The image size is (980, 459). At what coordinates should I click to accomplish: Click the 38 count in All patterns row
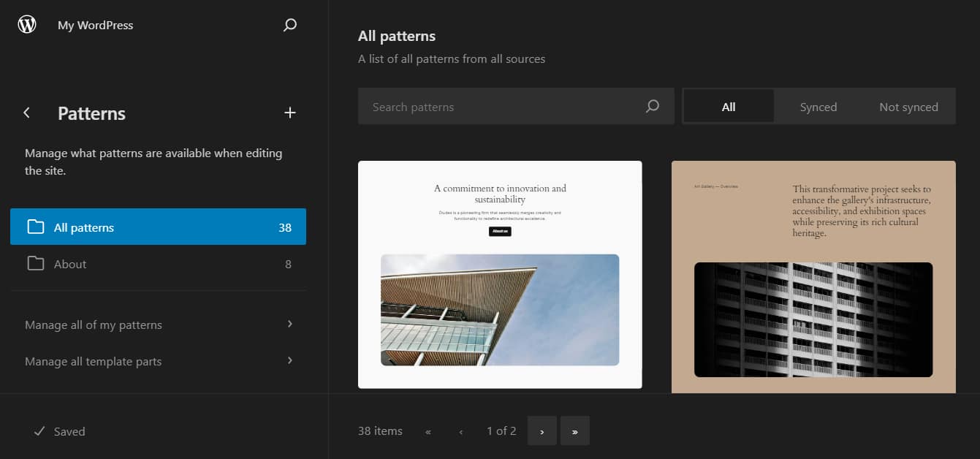coord(285,227)
